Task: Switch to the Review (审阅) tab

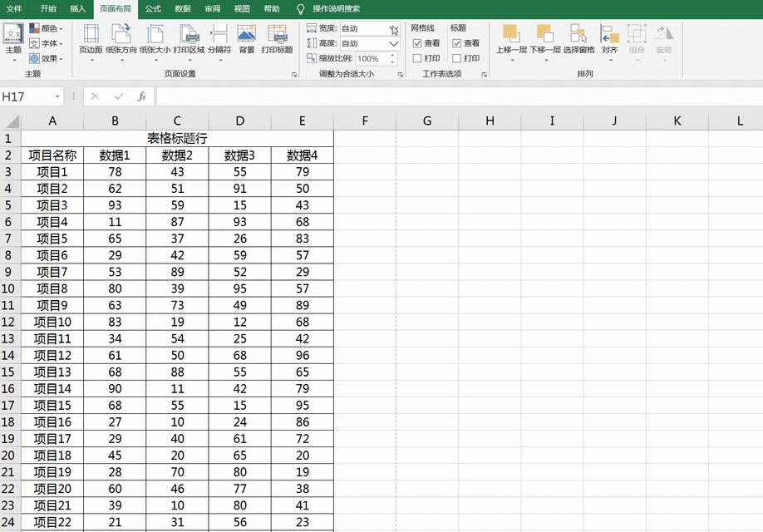Action: (x=212, y=9)
